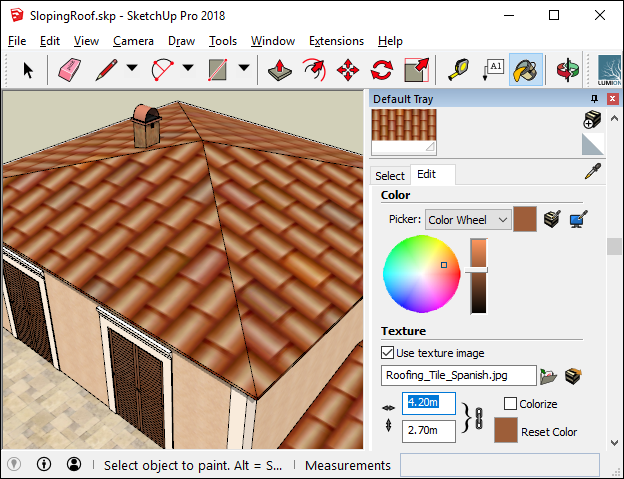Enable the Colorize checkbox
Image resolution: width=624 pixels, height=479 pixels.
click(510, 404)
